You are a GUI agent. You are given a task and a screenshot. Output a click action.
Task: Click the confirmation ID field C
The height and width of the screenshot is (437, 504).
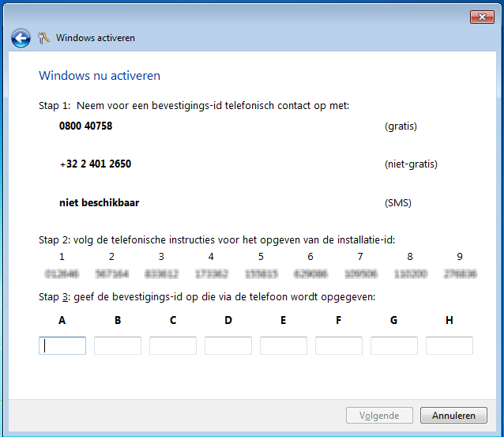[x=173, y=345]
